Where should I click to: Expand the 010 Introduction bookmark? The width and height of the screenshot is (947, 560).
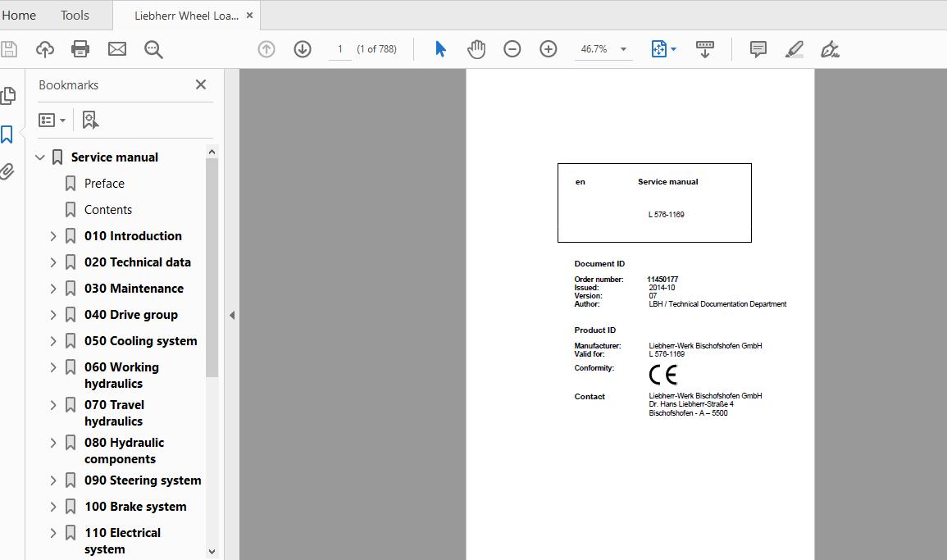click(53, 236)
